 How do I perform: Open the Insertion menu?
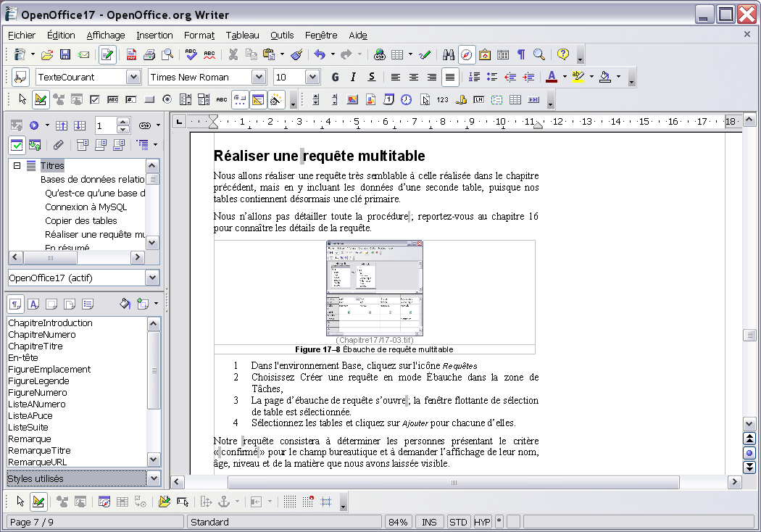coord(154,36)
